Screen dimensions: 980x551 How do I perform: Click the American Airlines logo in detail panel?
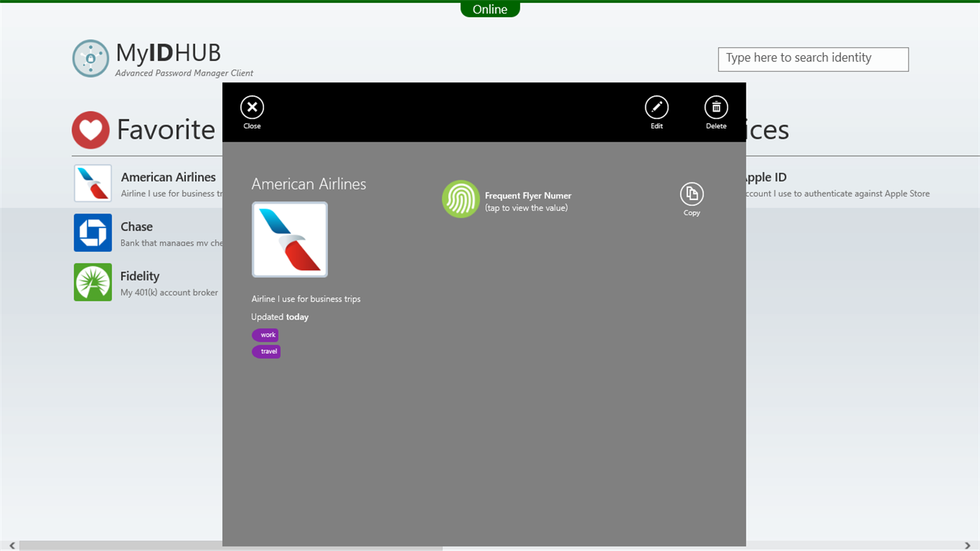coord(290,239)
